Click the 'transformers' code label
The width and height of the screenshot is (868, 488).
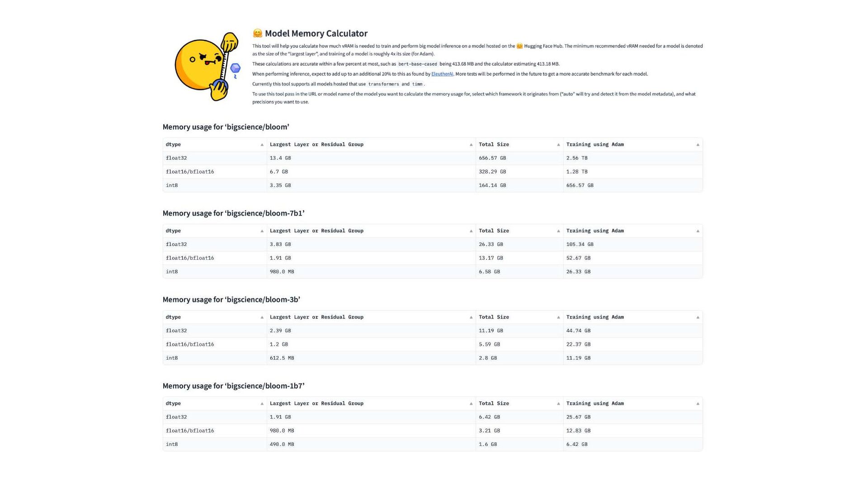click(x=383, y=84)
